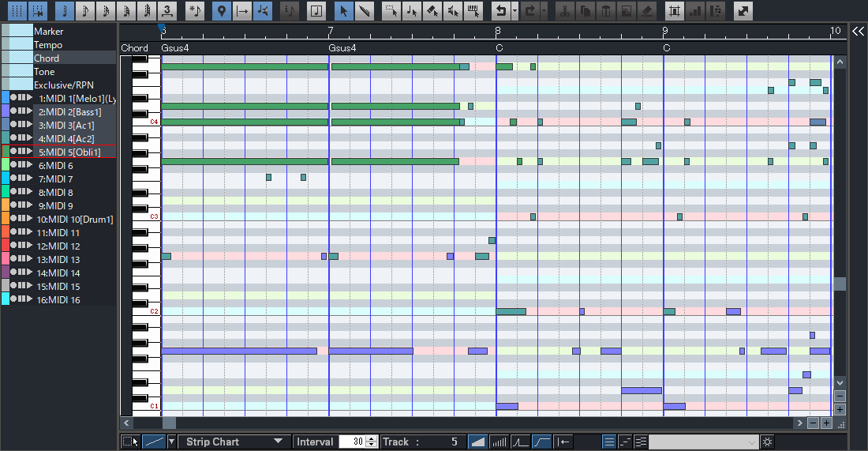
Task: Open the Strip Chart dropdown
Action: (234, 442)
